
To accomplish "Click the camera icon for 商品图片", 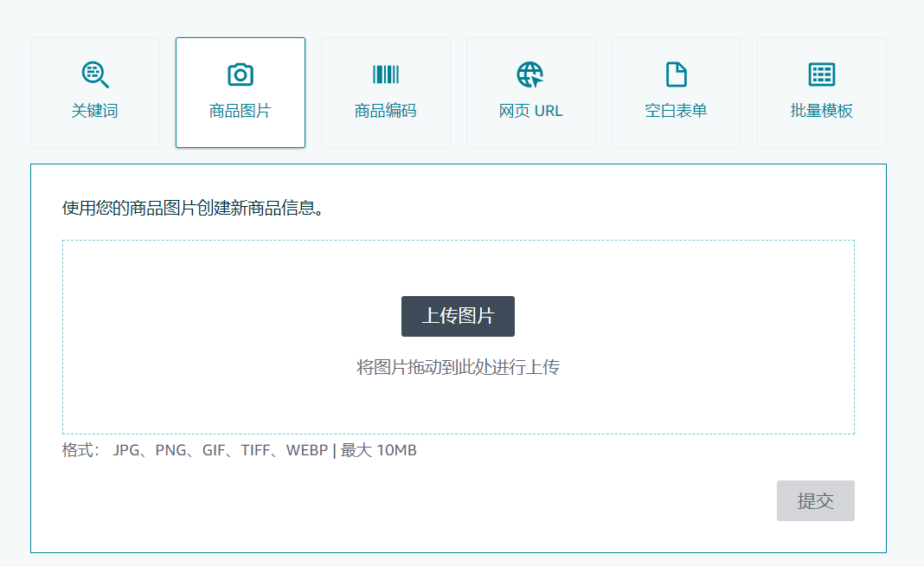I will pos(241,74).
